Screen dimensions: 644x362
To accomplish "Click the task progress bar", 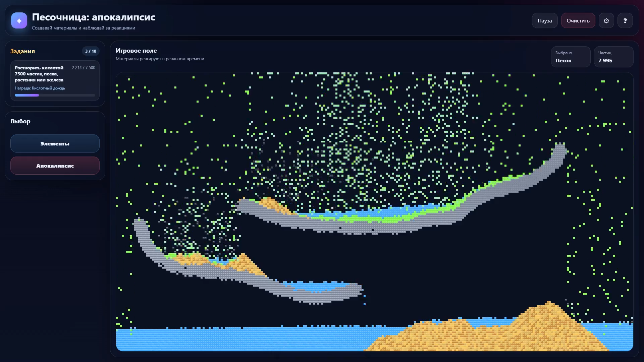I will [55, 95].
